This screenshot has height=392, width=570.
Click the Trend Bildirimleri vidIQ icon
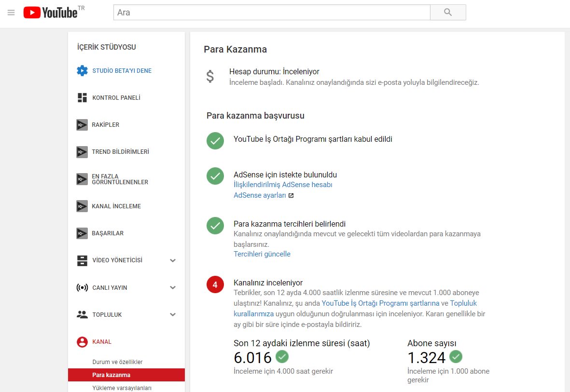click(x=82, y=152)
